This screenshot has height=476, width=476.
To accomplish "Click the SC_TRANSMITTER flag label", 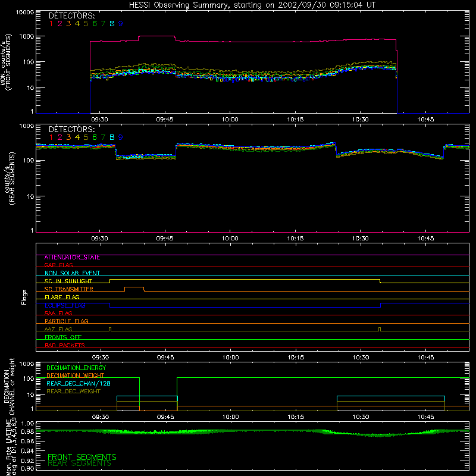I will [x=68, y=289].
